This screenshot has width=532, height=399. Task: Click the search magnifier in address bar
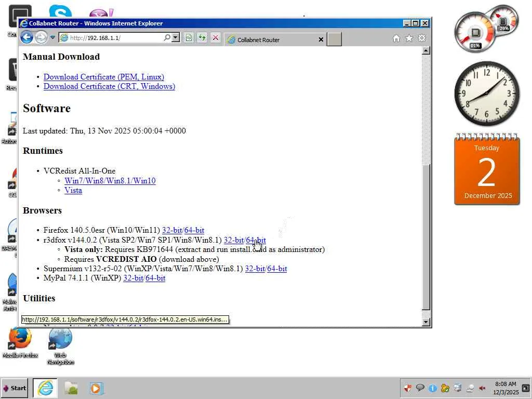coord(167,37)
